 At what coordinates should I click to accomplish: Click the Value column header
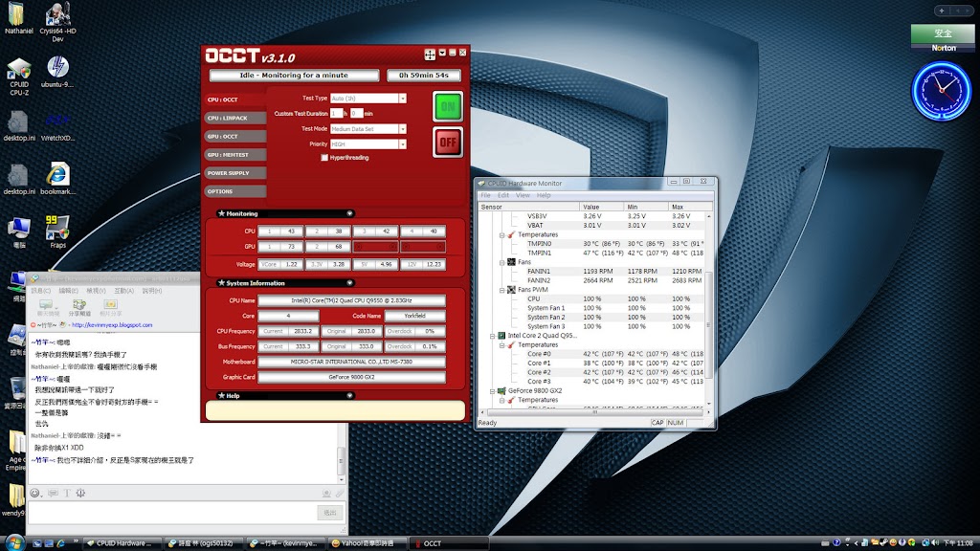pos(601,207)
